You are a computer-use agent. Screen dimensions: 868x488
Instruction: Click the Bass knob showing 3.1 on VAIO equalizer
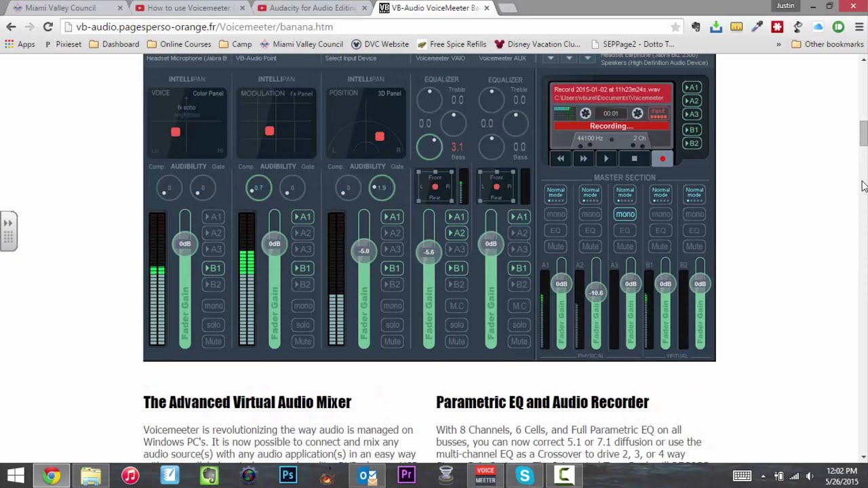(429, 146)
